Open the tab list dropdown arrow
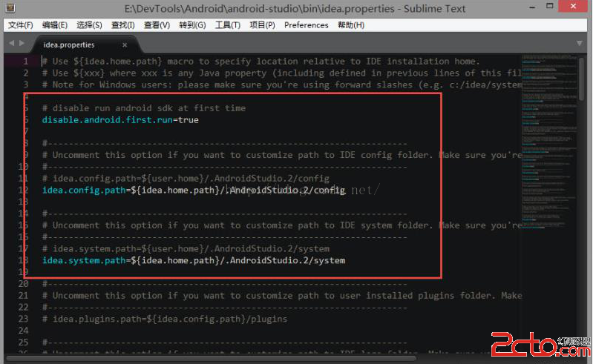 pyautogui.click(x=580, y=44)
